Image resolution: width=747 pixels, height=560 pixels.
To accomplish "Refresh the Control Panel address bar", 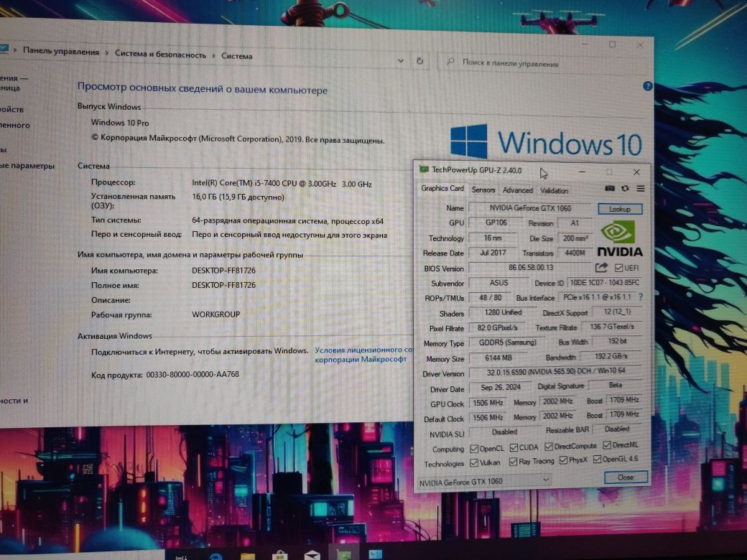I will [x=419, y=61].
